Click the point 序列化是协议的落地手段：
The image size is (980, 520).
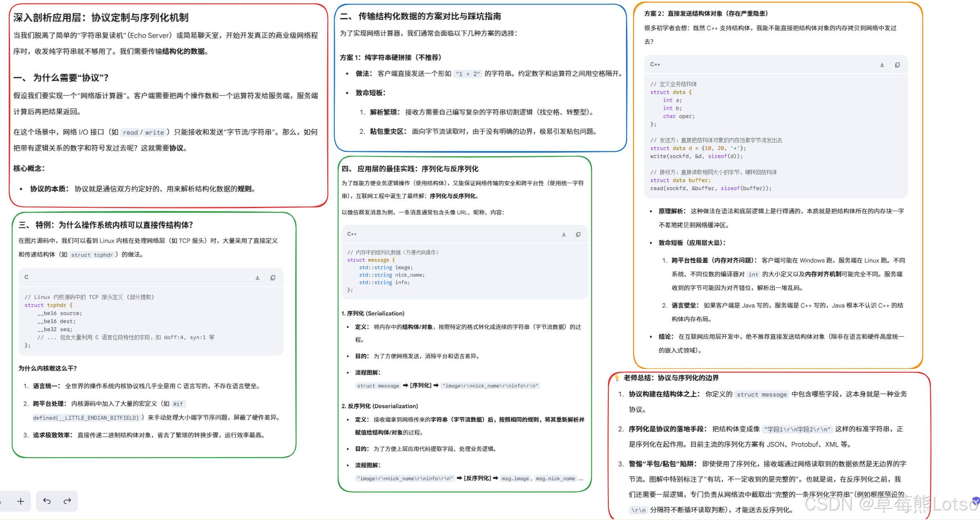click(668, 429)
